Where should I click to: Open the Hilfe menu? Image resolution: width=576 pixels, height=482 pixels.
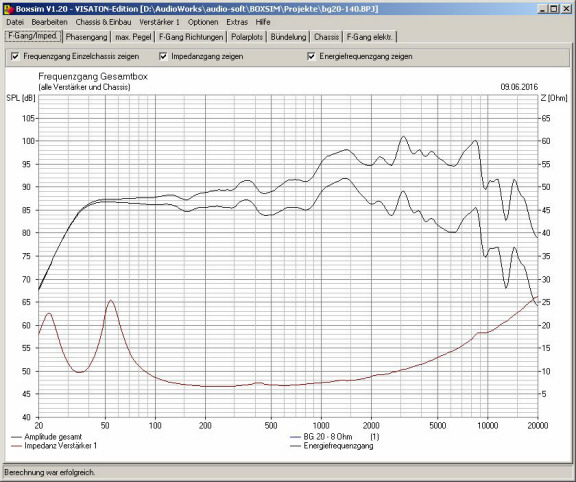tap(263, 22)
